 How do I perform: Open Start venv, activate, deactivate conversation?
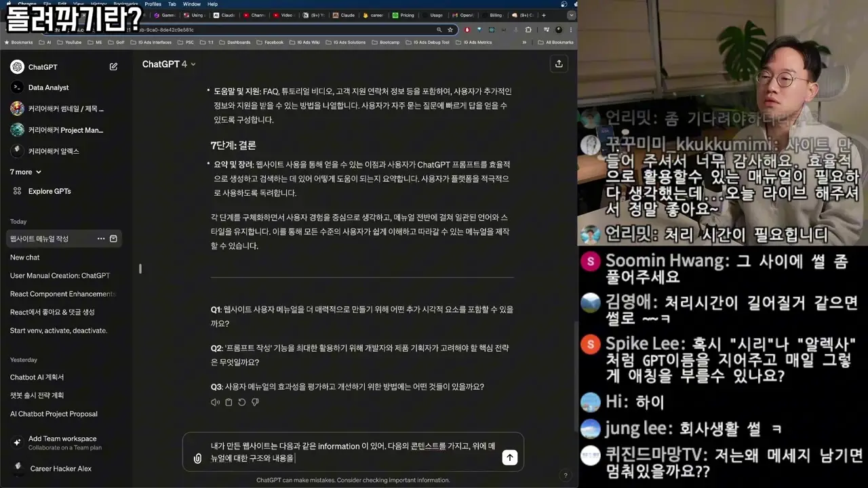click(58, 331)
